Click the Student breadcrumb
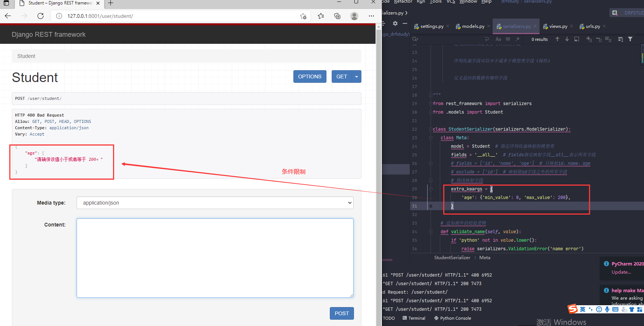 [26, 56]
